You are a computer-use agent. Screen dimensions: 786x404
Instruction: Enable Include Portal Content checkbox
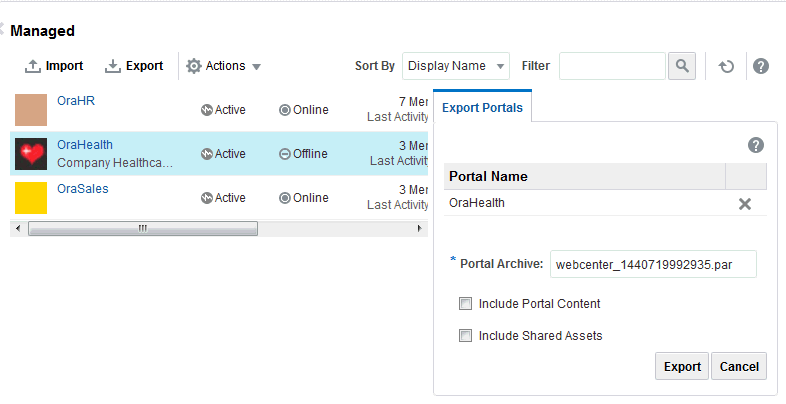tap(465, 303)
